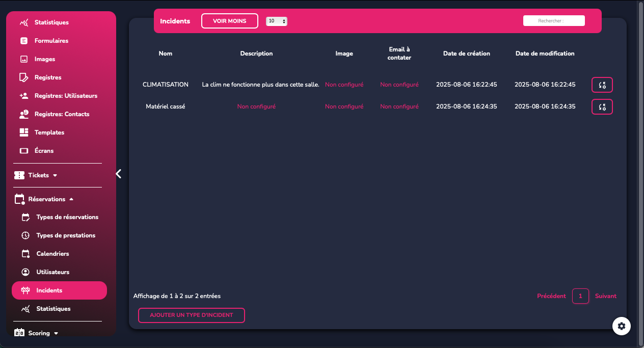Click the Statistiques icon at sidebar top
Viewport: 644px width, 348px height.
click(x=23, y=22)
